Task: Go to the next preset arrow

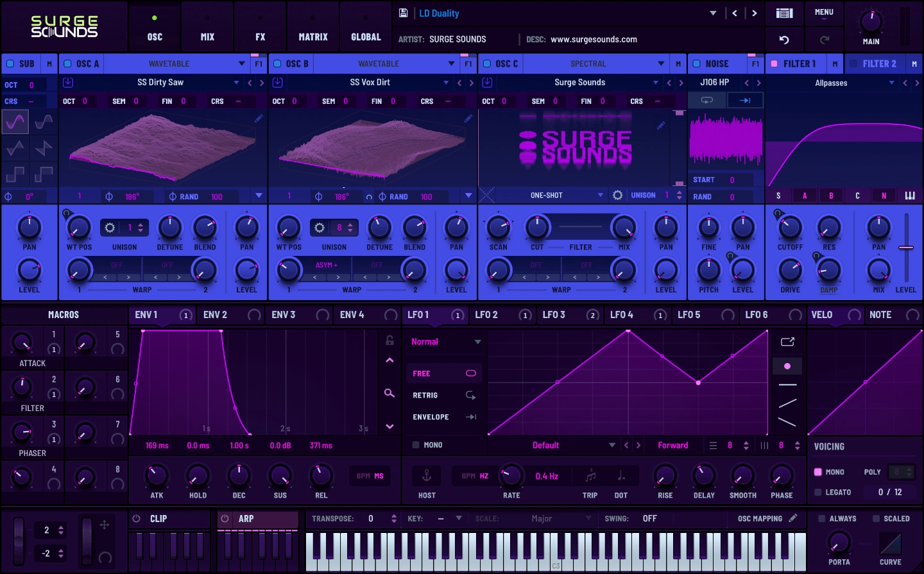Action: (x=754, y=13)
